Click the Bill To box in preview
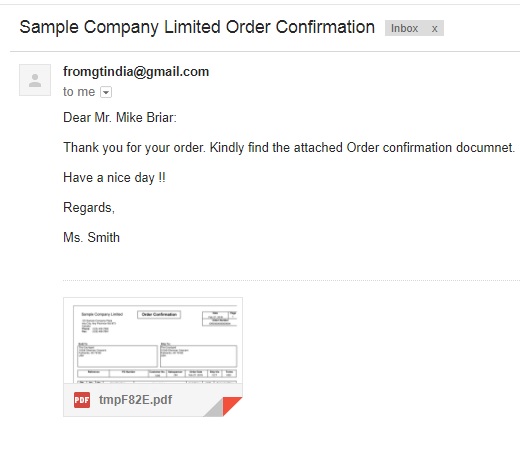Image resolution: width=520 pixels, height=452 pixels. click(x=117, y=356)
